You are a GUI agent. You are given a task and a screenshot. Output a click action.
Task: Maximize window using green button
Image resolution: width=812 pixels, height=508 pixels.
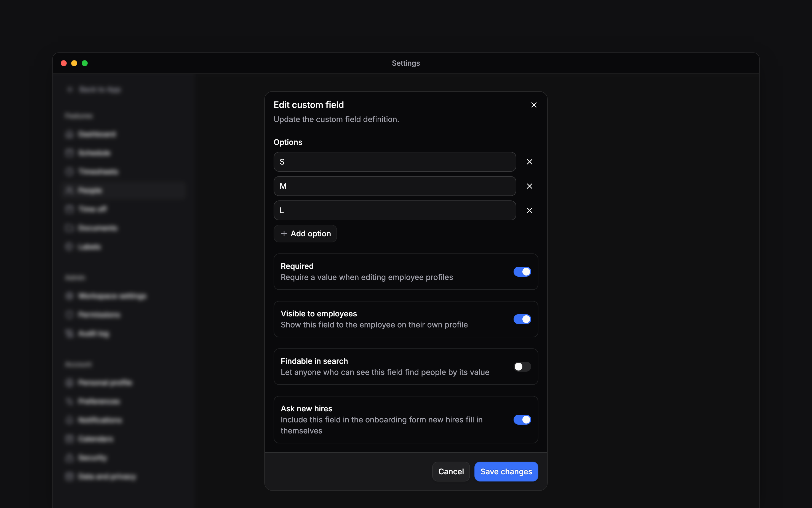tap(85, 63)
